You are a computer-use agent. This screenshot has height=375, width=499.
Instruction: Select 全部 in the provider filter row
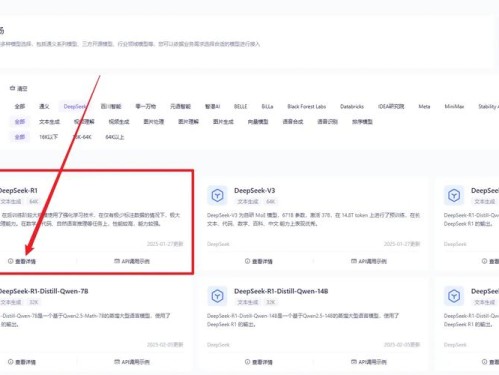click(x=20, y=106)
